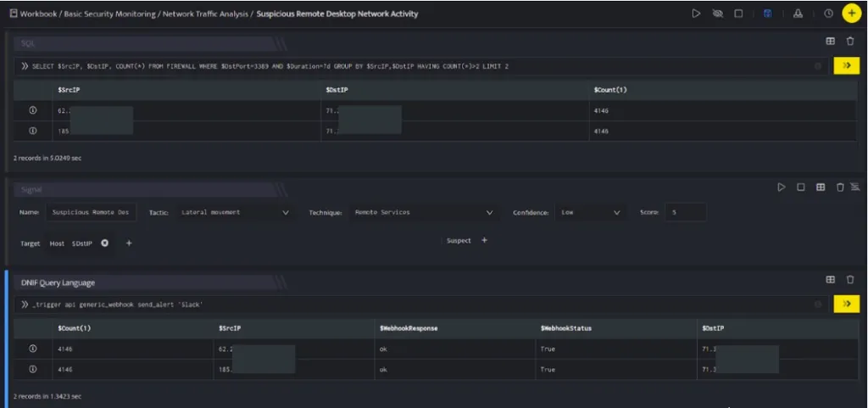Open the Tactic dropdown showing Lateral movement
Image resolution: width=868 pixels, height=408 pixels.
point(236,212)
